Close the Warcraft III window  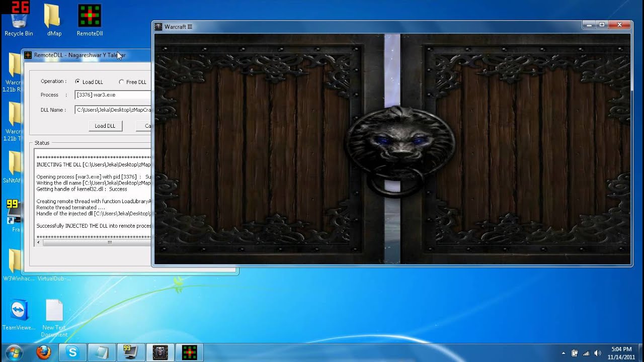click(x=620, y=24)
